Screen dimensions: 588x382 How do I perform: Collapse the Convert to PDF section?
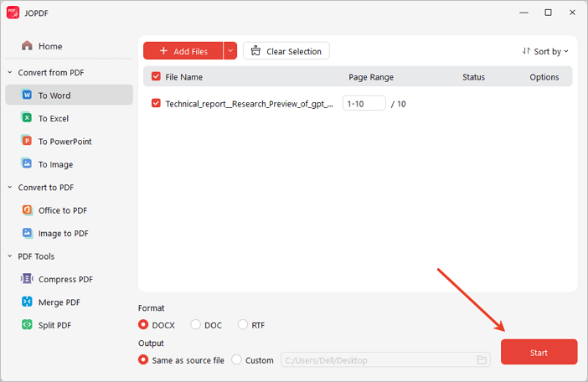[10, 187]
